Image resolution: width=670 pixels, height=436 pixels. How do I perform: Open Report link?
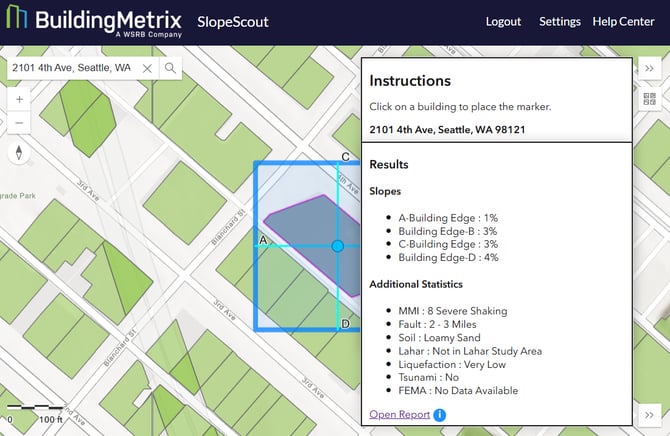point(400,415)
